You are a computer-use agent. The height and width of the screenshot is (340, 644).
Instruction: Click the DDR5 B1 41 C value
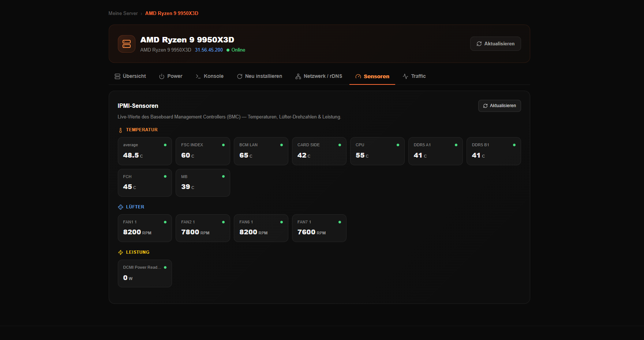click(479, 155)
